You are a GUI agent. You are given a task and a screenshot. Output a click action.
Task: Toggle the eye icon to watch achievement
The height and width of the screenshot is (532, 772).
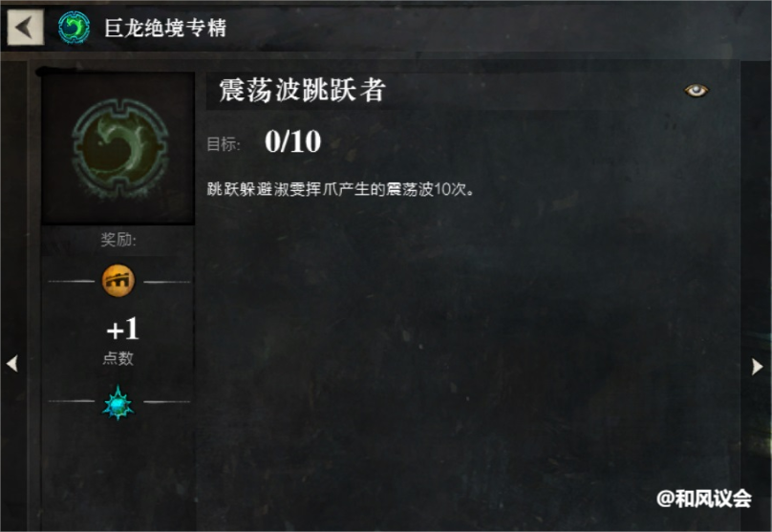coord(696,90)
